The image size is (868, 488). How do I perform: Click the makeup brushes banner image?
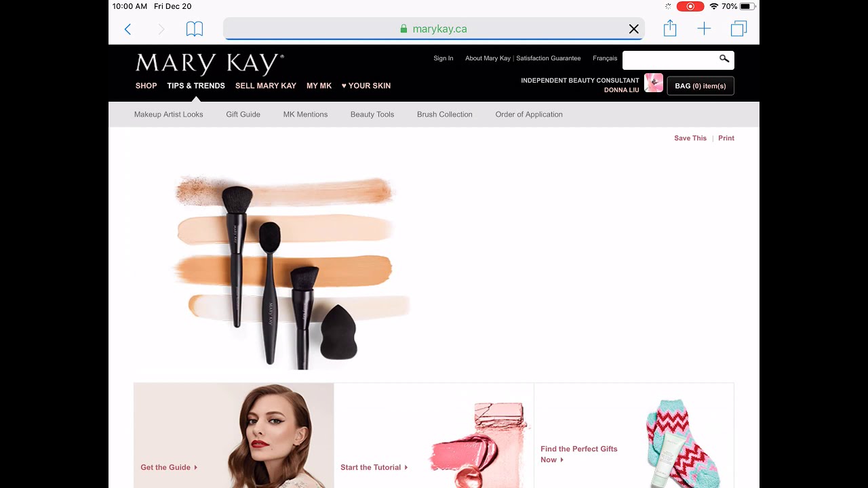pyautogui.click(x=292, y=271)
